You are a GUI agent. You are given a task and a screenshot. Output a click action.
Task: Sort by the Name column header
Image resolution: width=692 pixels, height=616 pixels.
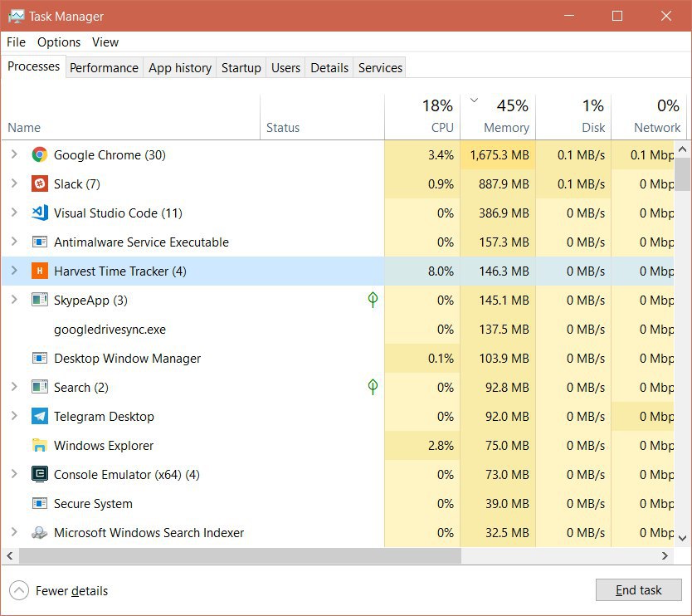click(131, 117)
